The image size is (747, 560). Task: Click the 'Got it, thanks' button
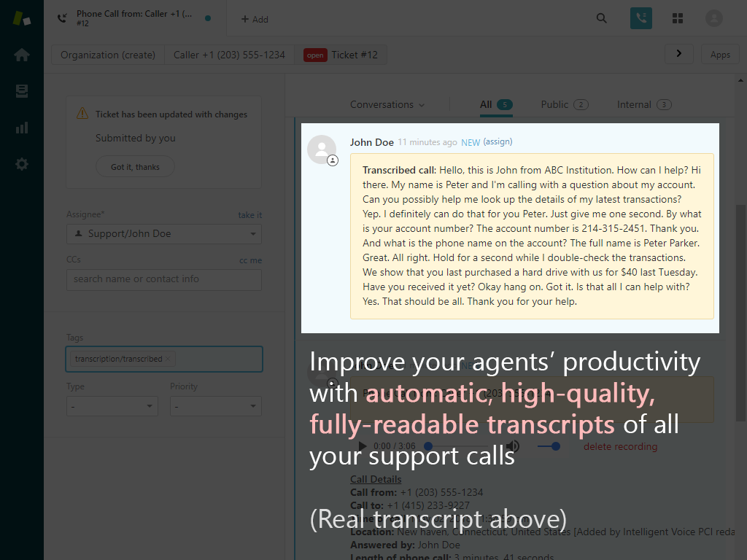point(135,167)
